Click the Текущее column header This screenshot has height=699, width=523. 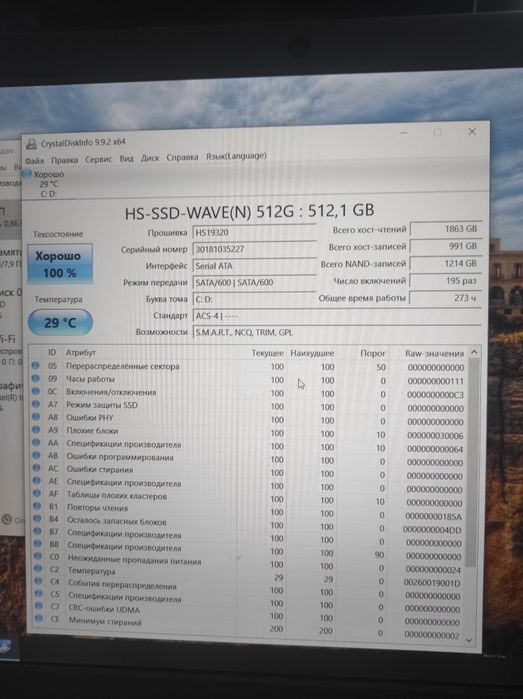click(x=268, y=353)
